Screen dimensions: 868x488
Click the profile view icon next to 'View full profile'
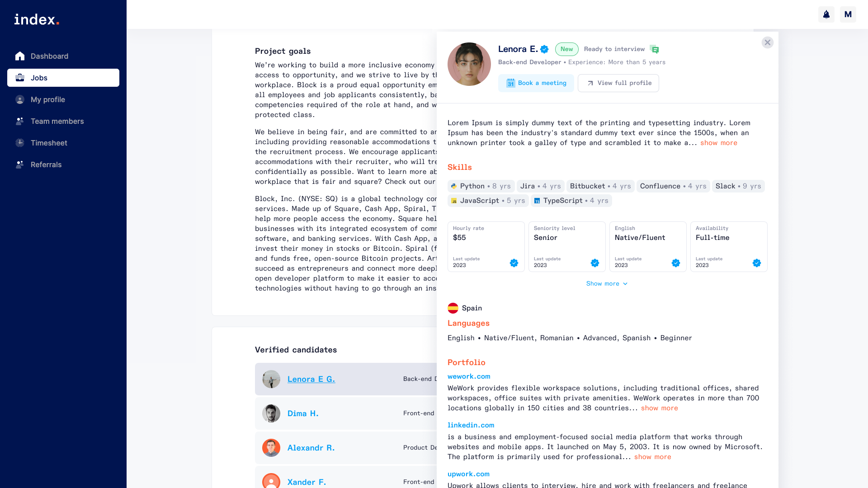[590, 83]
